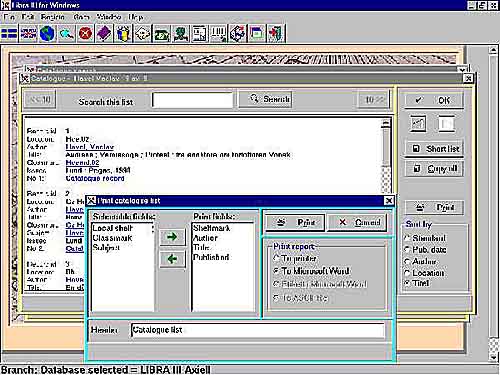Click the Short list button
The width and height of the screenshot is (500, 375).
pos(434,149)
